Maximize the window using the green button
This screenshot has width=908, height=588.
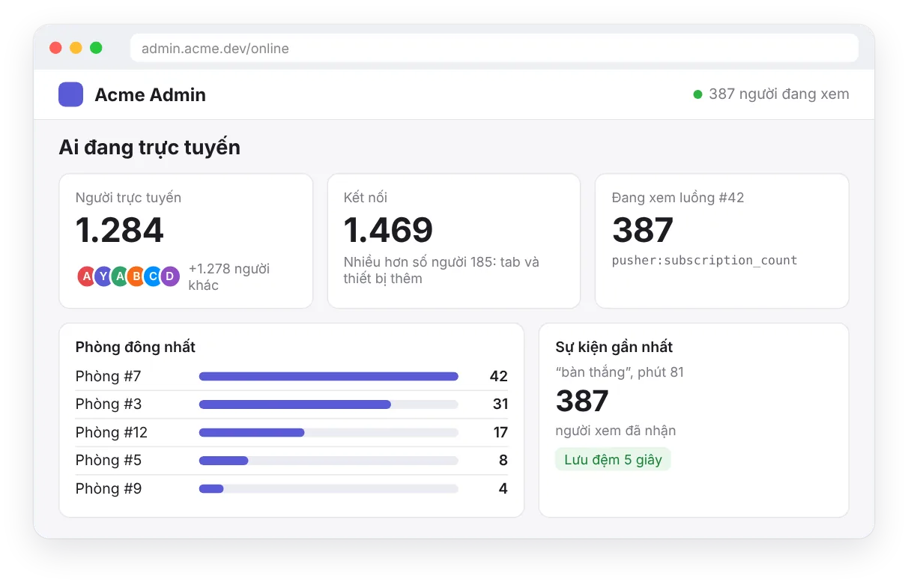[x=96, y=48]
